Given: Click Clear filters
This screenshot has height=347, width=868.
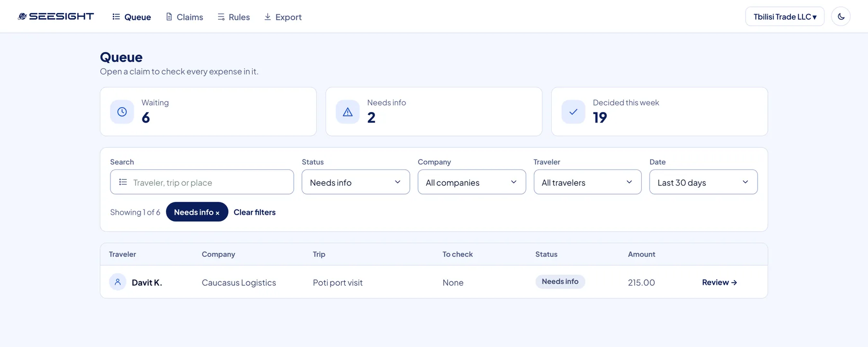Looking at the screenshot, I should pyautogui.click(x=255, y=212).
